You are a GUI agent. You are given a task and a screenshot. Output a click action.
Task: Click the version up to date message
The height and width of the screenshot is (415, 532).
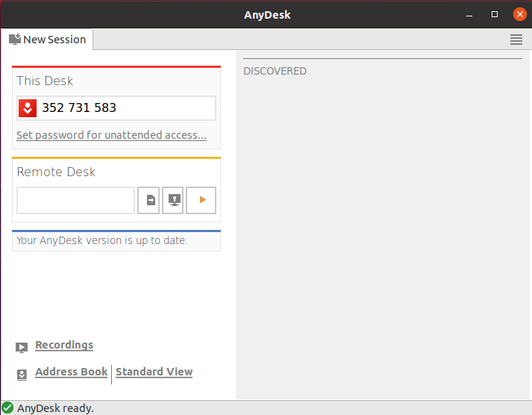[101, 240]
